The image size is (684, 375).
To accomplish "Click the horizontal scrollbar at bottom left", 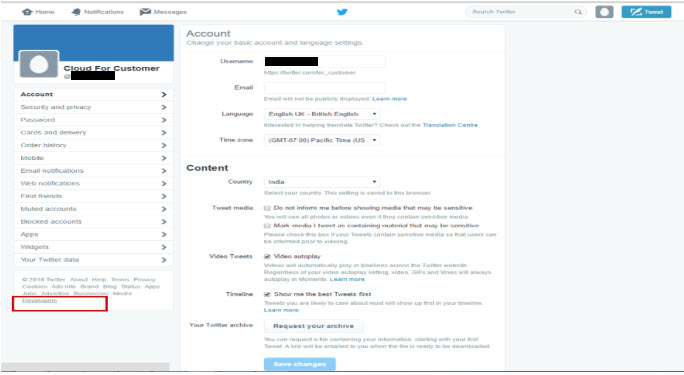I will 85,366.
